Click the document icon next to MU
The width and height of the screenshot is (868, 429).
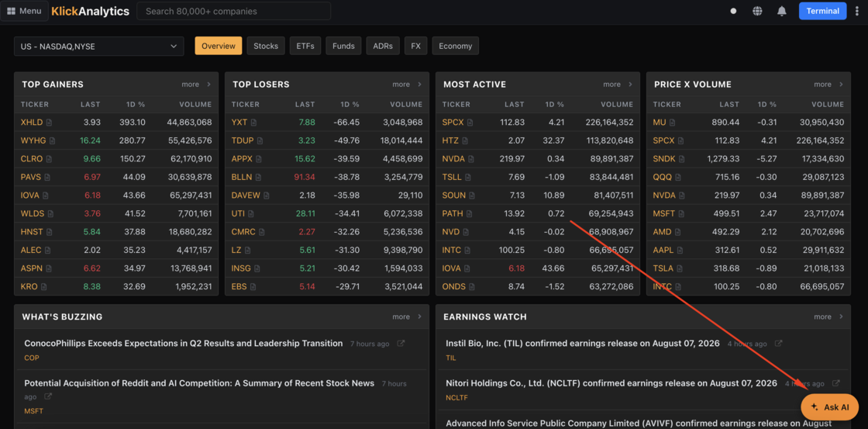point(673,123)
